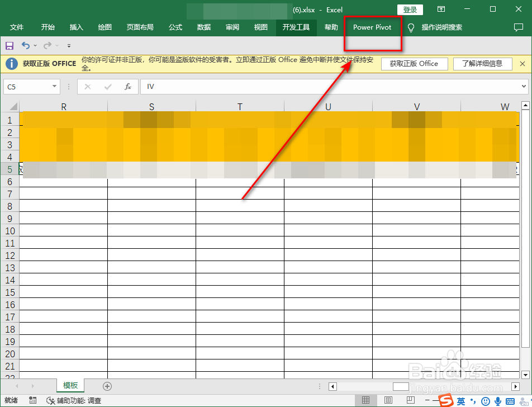532x407 pixels.
Task: Customize the Quick Access Toolbar
Action: point(69,45)
